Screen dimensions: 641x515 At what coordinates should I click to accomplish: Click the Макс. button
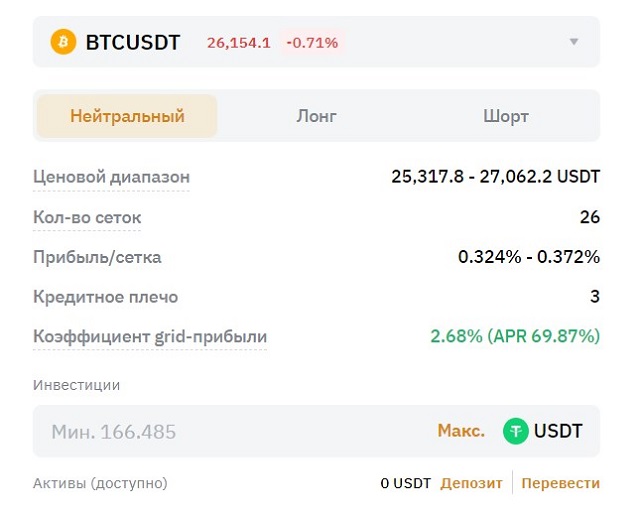(x=461, y=431)
